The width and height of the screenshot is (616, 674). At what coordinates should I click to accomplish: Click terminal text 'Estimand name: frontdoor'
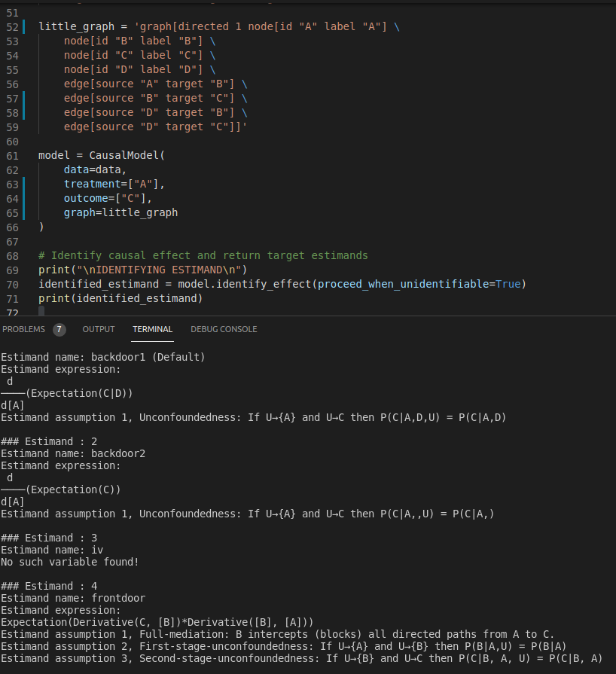73,598
